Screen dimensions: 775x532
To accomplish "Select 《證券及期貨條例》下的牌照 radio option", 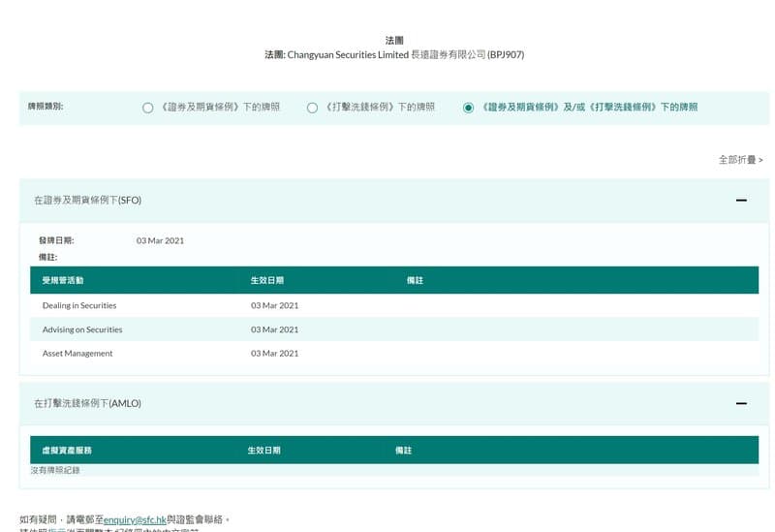I will pyautogui.click(x=147, y=108).
